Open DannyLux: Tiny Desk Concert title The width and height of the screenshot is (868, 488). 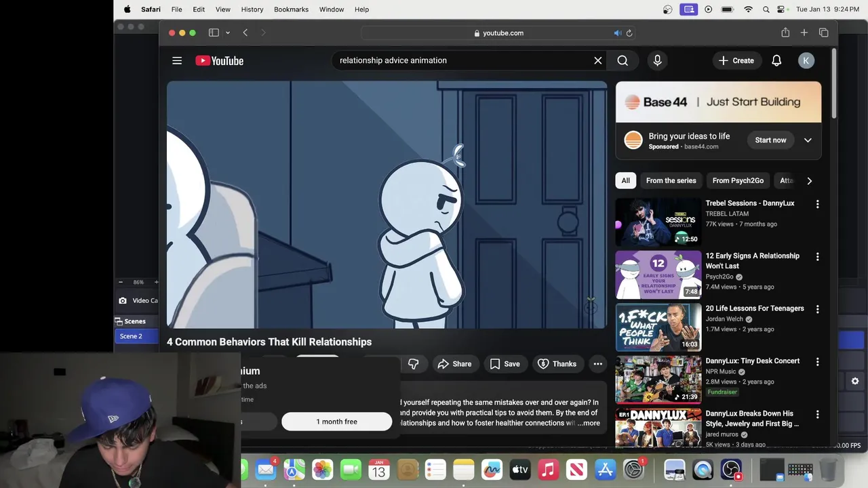click(x=753, y=361)
